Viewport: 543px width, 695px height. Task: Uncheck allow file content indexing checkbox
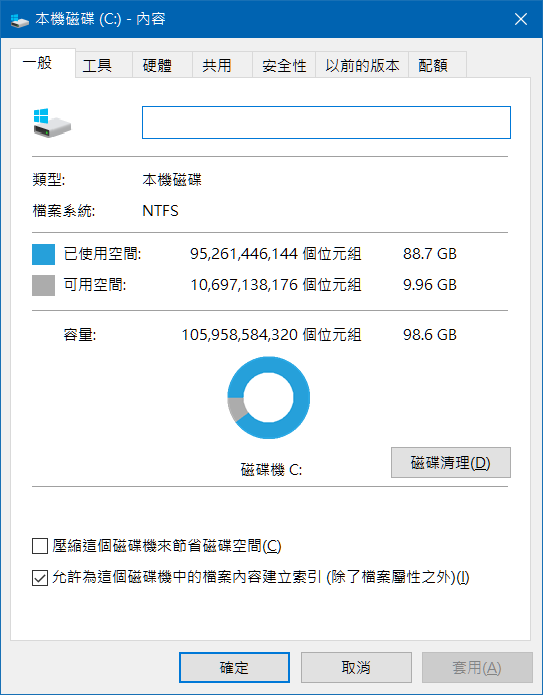click(40, 578)
